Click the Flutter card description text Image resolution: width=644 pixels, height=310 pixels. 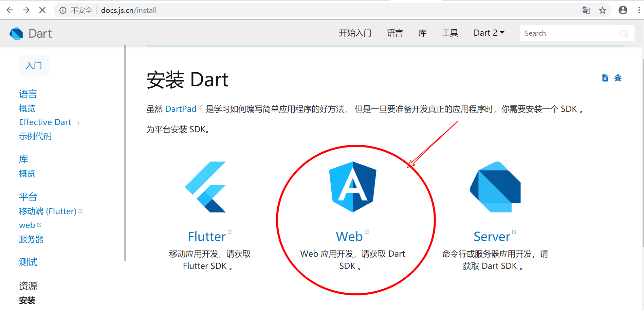pos(209,260)
